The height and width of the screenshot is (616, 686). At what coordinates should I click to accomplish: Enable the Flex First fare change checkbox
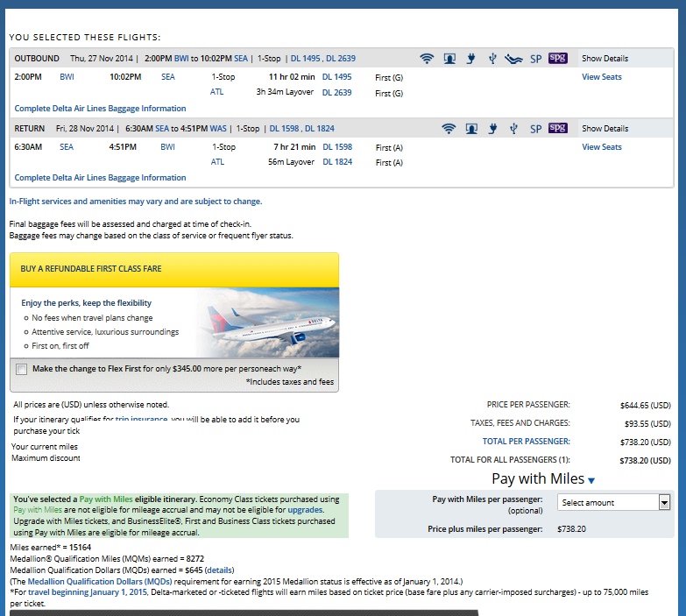tap(21, 369)
